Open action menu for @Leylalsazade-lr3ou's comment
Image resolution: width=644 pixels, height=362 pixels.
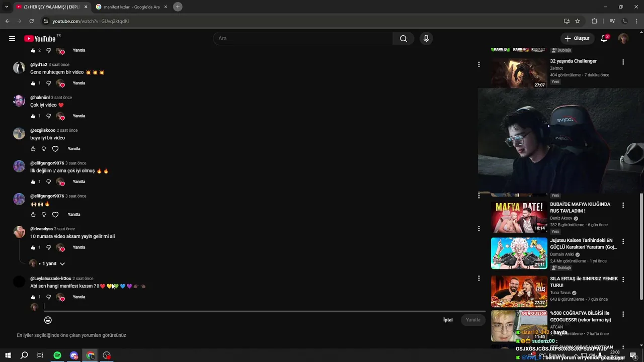[478, 278]
